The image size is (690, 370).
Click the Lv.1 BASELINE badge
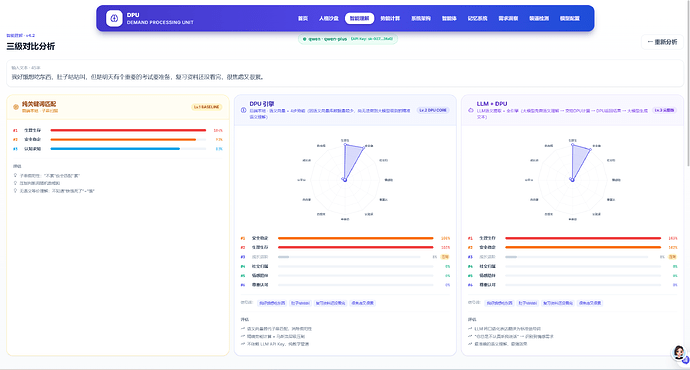[206, 107]
